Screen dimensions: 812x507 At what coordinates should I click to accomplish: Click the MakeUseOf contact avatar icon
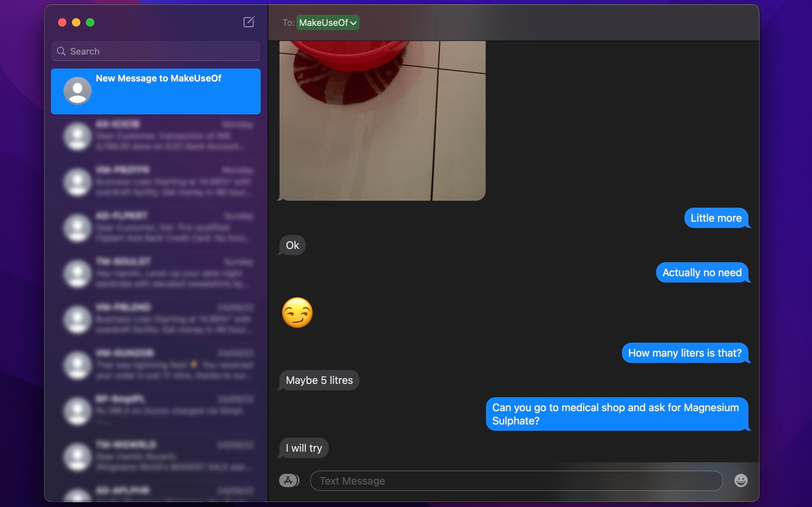pyautogui.click(x=78, y=91)
